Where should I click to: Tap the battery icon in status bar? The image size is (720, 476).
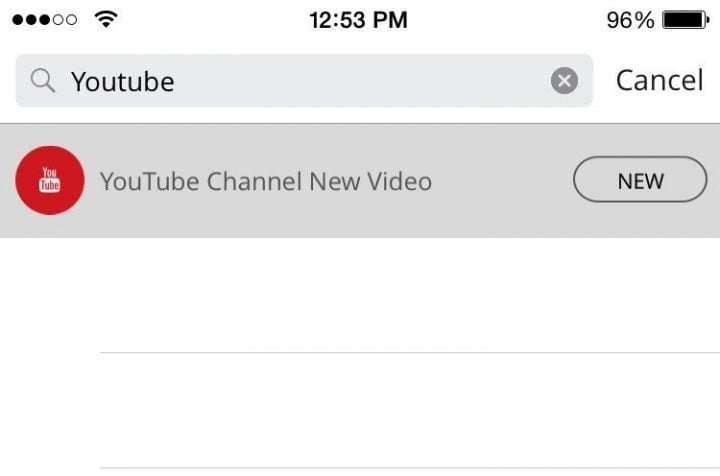[686, 20]
